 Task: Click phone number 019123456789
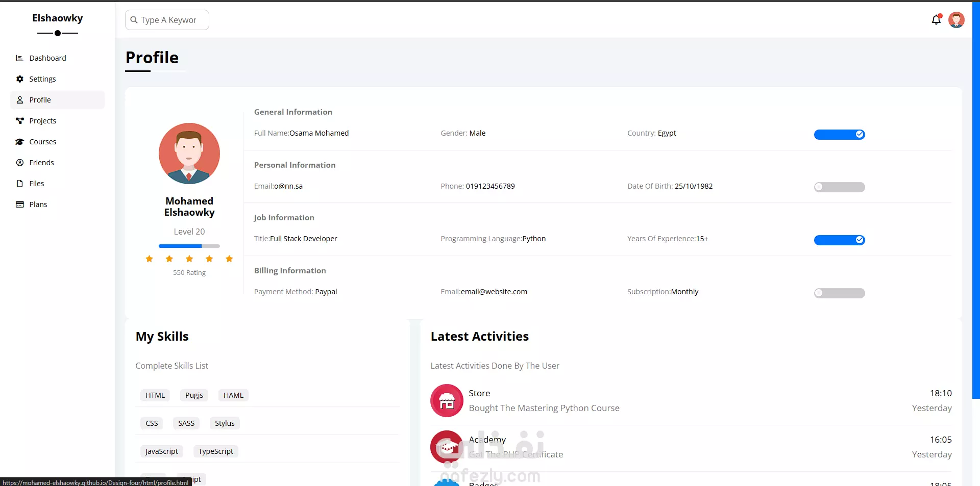click(x=490, y=186)
